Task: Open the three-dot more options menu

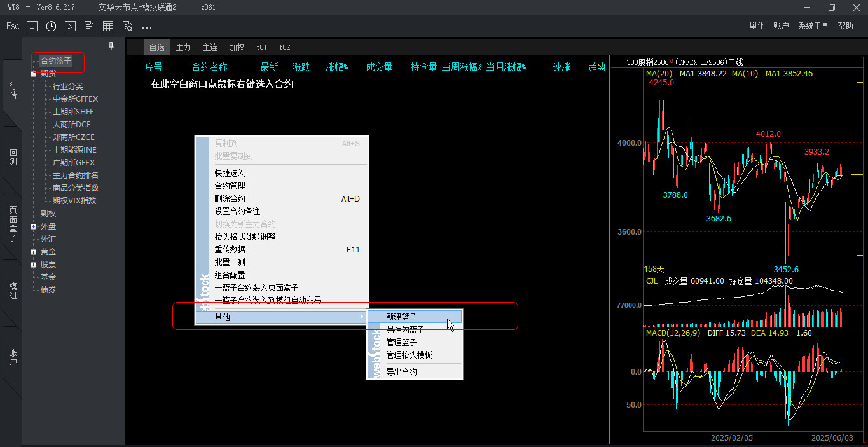Action: click(147, 27)
